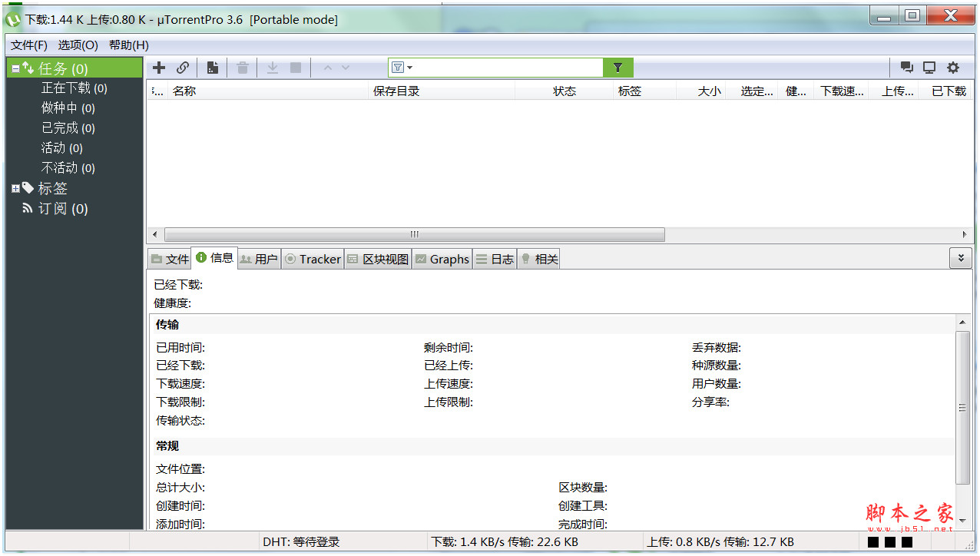Create a new torrent
This screenshot has width=980, height=556.
tap(212, 68)
